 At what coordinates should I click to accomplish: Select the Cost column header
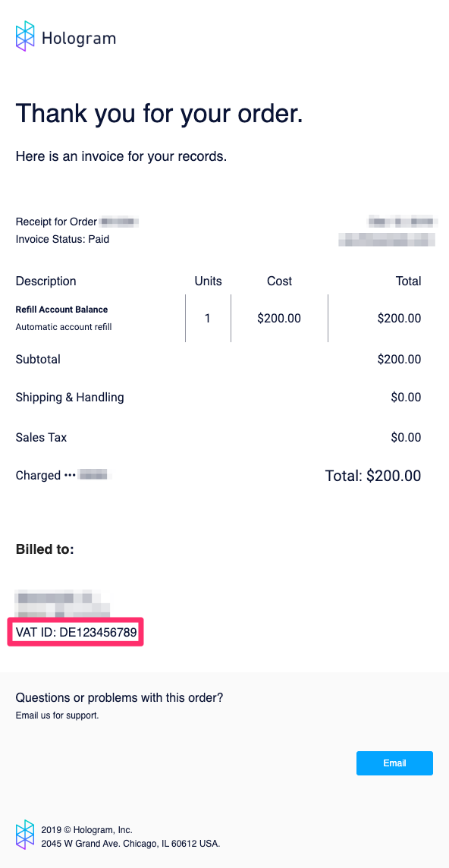[278, 281]
